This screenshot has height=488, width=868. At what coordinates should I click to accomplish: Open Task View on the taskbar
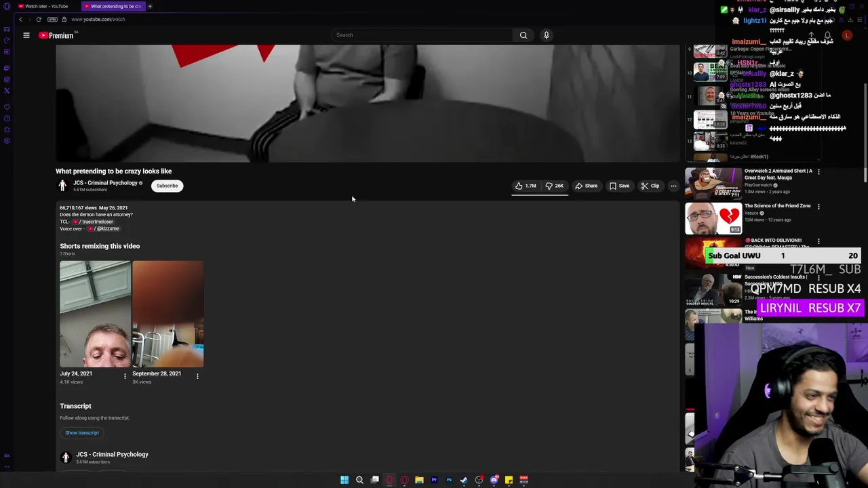point(374,480)
